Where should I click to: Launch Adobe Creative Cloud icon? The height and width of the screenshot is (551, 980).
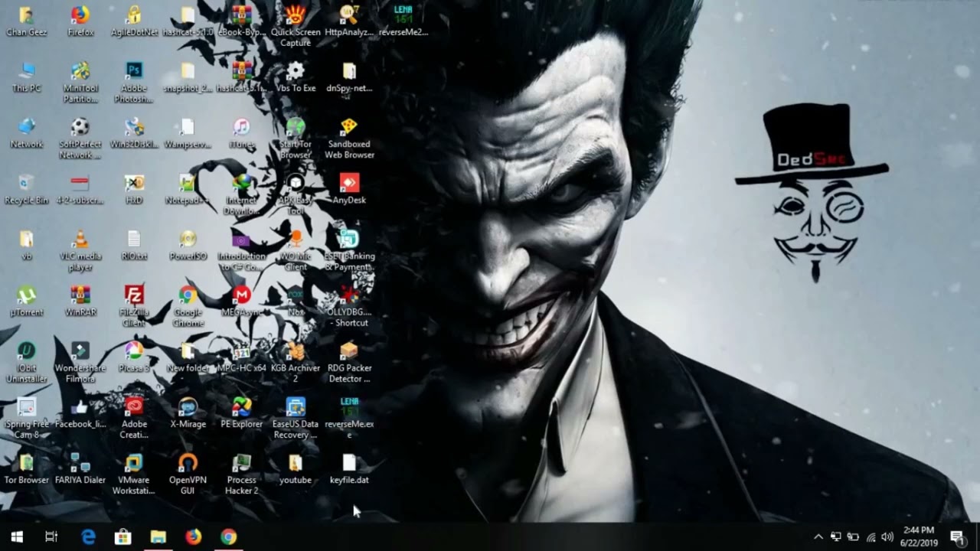134,418
